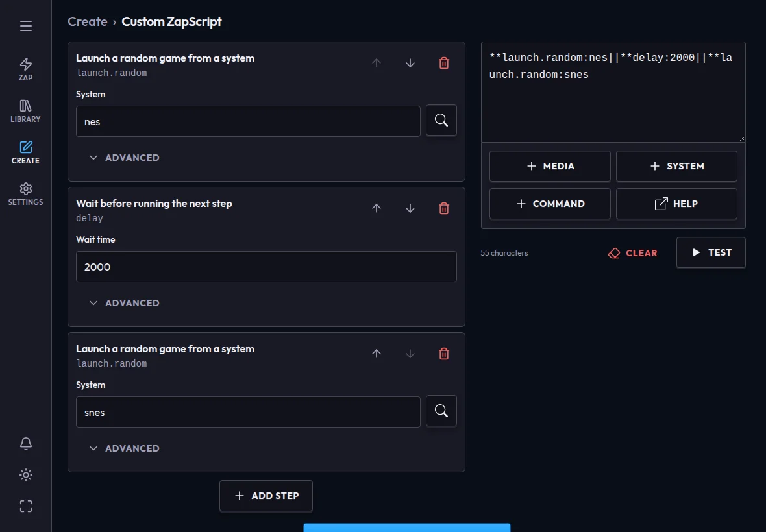Open Settings in the sidebar
The height and width of the screenshot is (532, 766).
(25, 194)
